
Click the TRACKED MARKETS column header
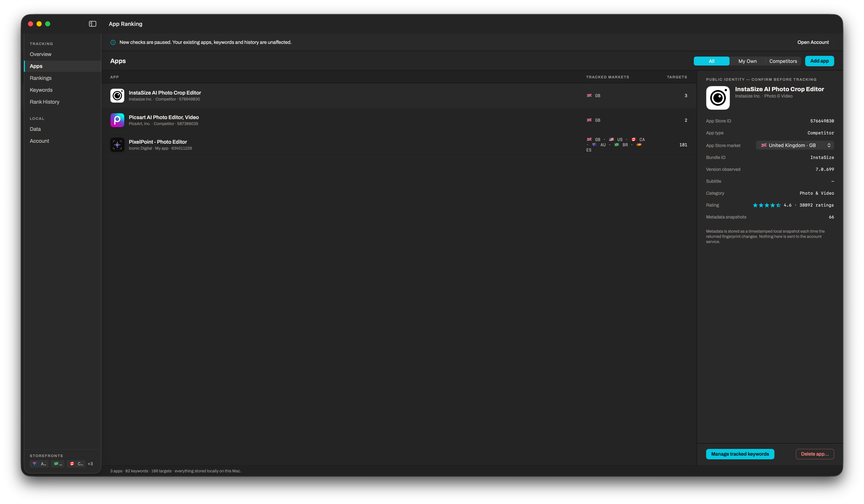608,77
